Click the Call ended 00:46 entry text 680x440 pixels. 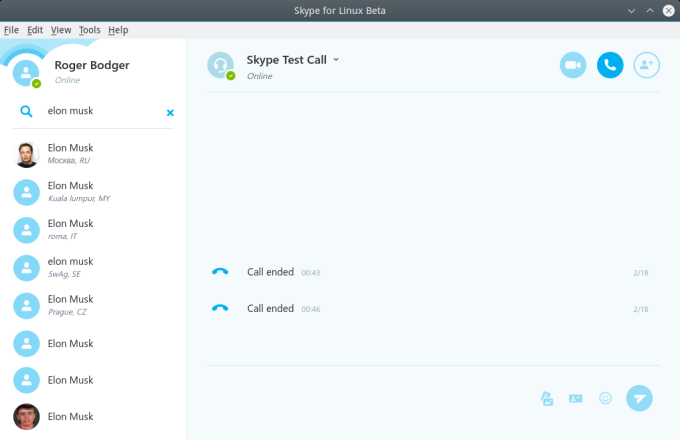270,308
